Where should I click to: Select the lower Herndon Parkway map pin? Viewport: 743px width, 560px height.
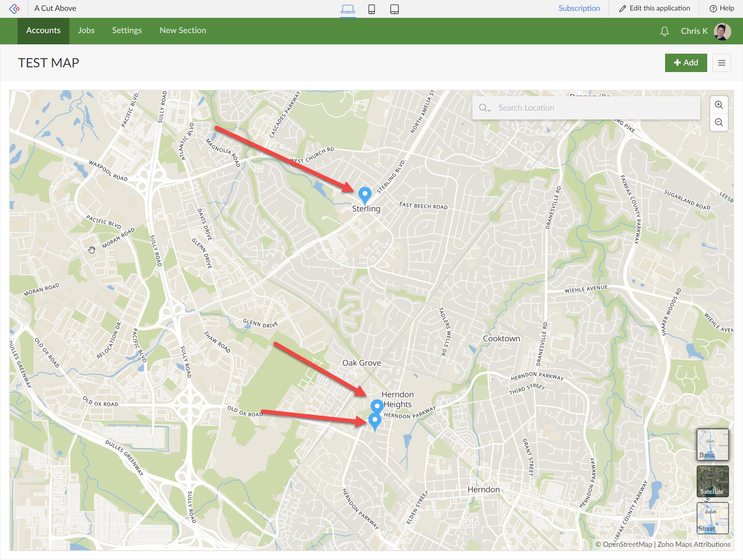(375, 422)
